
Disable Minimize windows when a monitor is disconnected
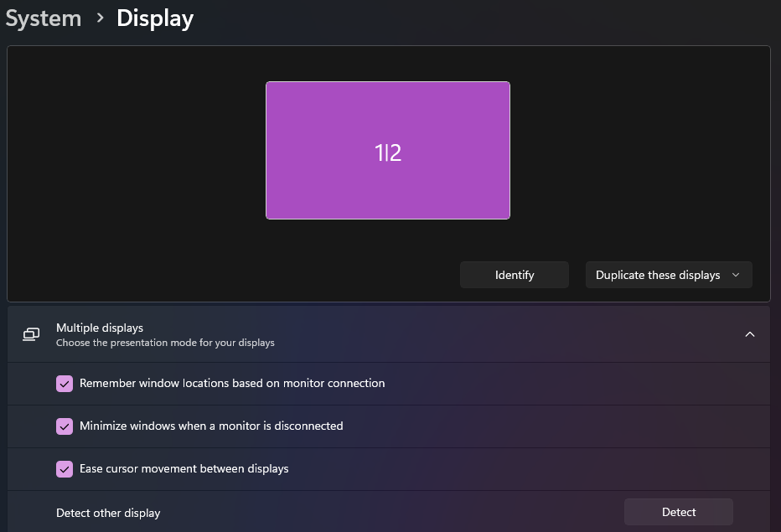click(65, 426)
